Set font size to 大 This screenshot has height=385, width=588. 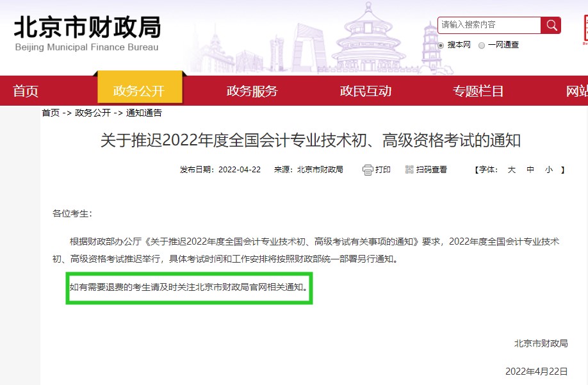click(511, 170)
